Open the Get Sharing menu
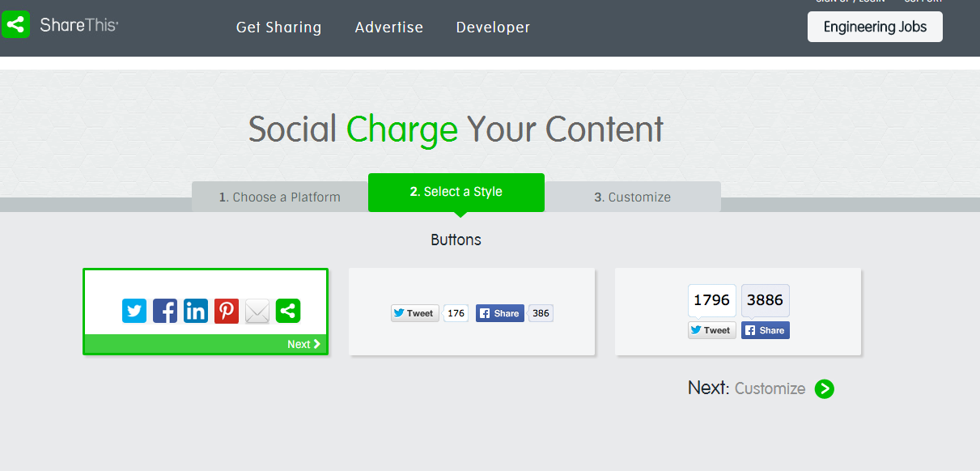Viewport: 980px width, 471px height. pos(278,28)
